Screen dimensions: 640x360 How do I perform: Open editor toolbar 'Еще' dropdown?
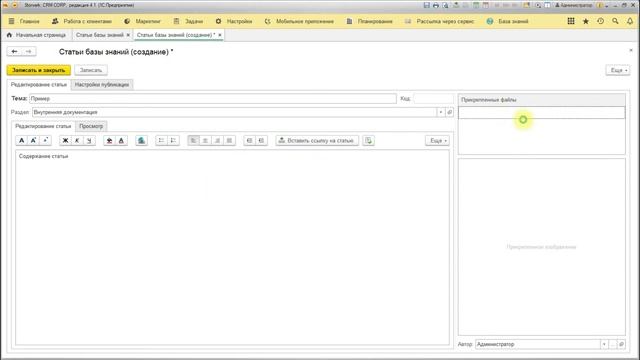[438, 140]
